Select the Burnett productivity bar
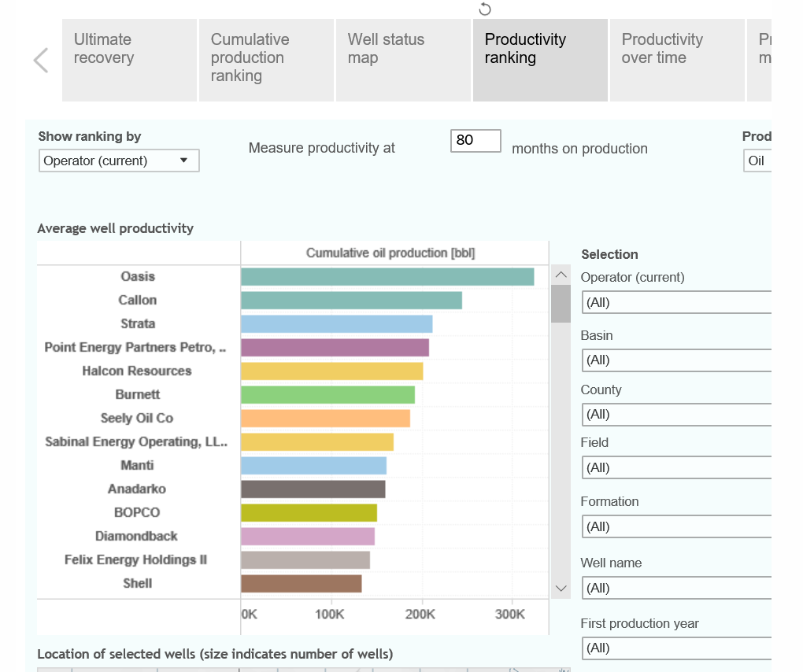This screenshot has width=803, height=672. point(328,394)
